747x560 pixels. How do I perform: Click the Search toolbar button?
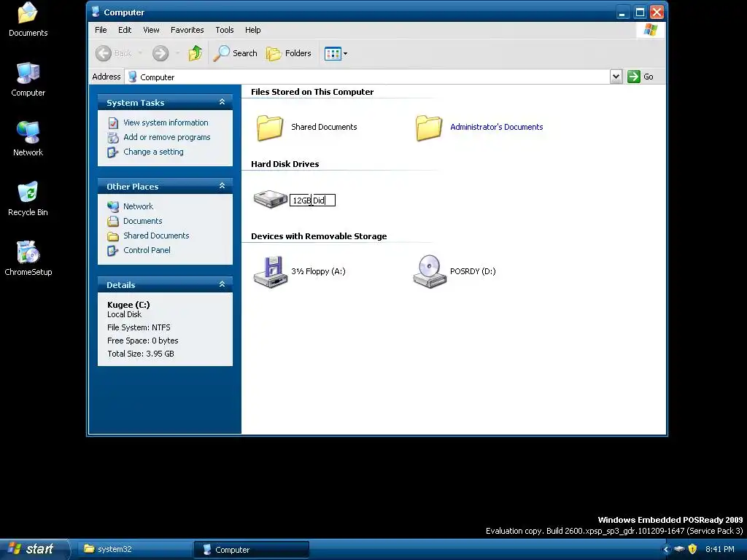coord(235,53)
